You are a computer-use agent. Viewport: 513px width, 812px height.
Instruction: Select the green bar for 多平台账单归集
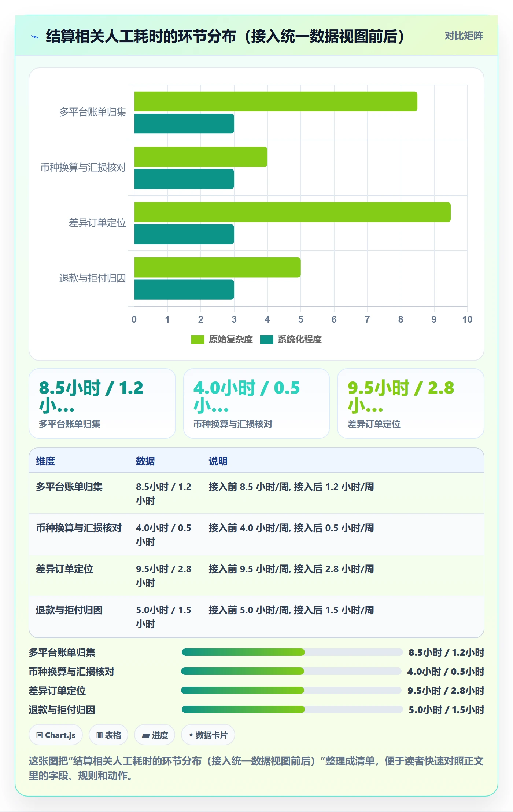276,102
